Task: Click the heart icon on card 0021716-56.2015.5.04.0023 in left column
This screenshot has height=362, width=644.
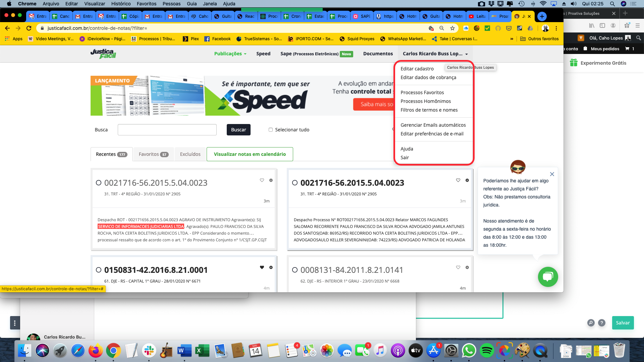Action: coord(262,180)
